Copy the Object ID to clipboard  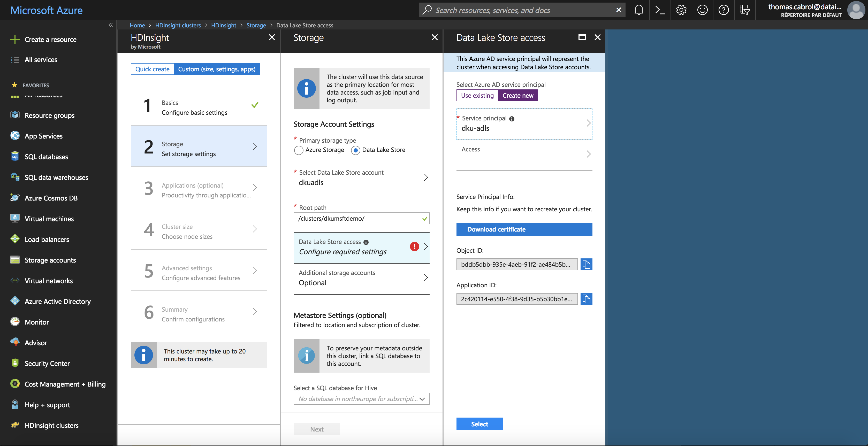586,264
